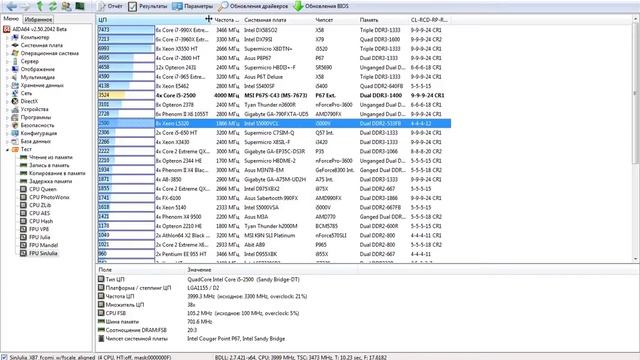Go forward with the grey right arrow
The image size is (640, 360).
(x=25, y=6)
